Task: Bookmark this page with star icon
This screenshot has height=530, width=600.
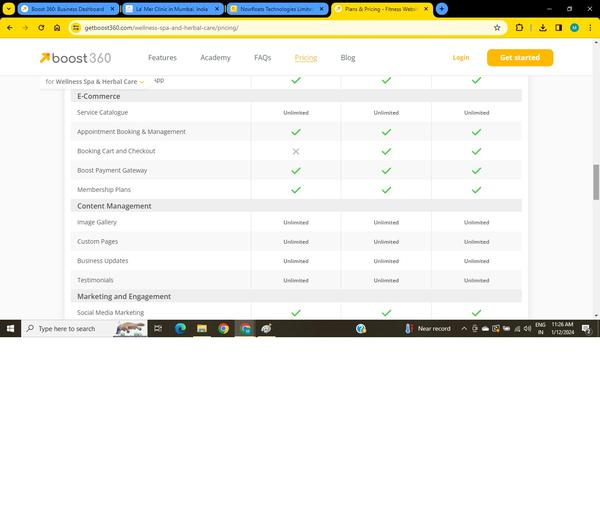Action: (x=497, y=28)
